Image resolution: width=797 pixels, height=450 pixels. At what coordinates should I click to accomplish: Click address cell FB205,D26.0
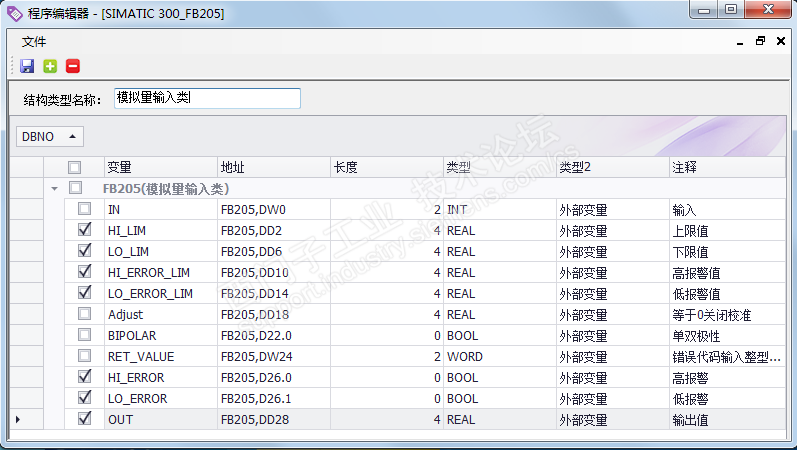(274, 378)
